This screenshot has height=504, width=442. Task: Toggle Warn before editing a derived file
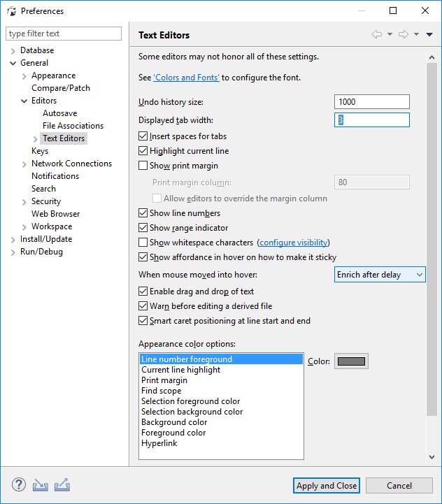click(143, 306)
